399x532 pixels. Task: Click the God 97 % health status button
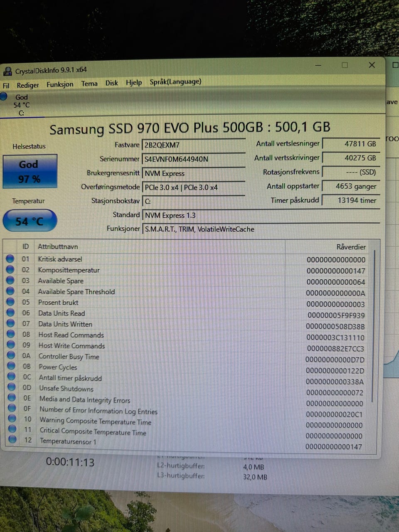pos(30,172)
